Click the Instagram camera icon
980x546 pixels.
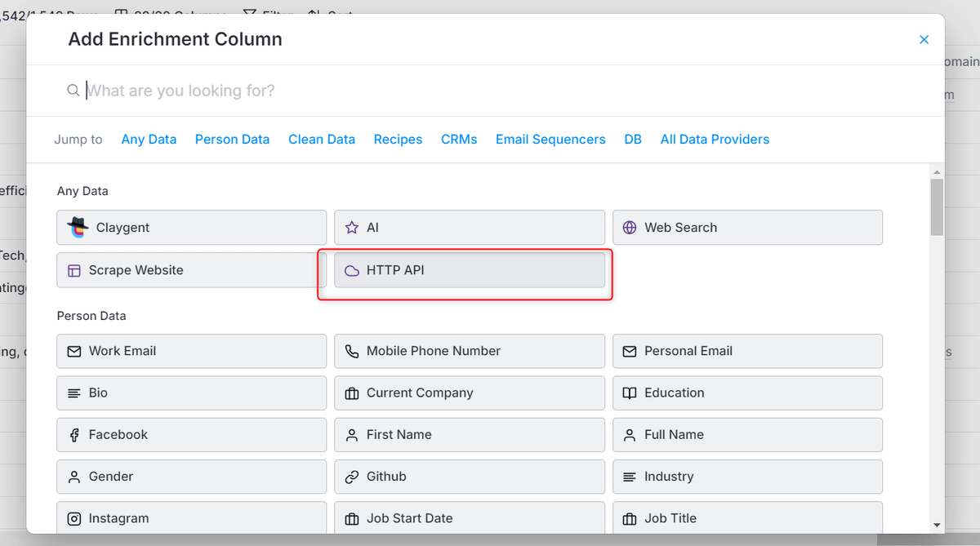pyautogui.click(x=74, y=518)
